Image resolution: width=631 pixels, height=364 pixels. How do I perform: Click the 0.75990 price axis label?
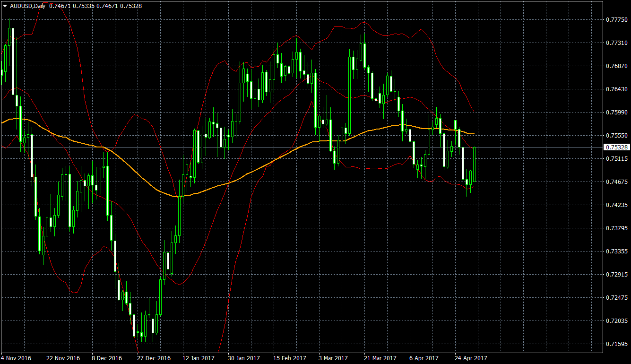[616, 112]
